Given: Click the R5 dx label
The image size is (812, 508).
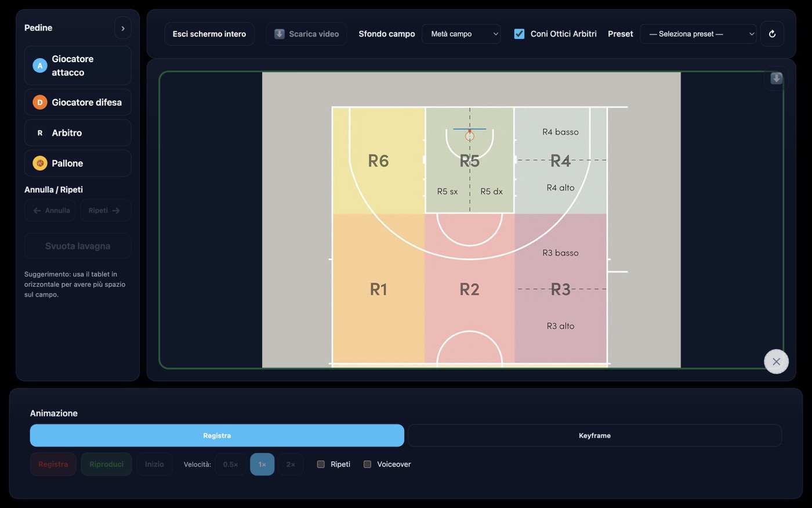Looking at the screenshot, I should pos(491,192).
